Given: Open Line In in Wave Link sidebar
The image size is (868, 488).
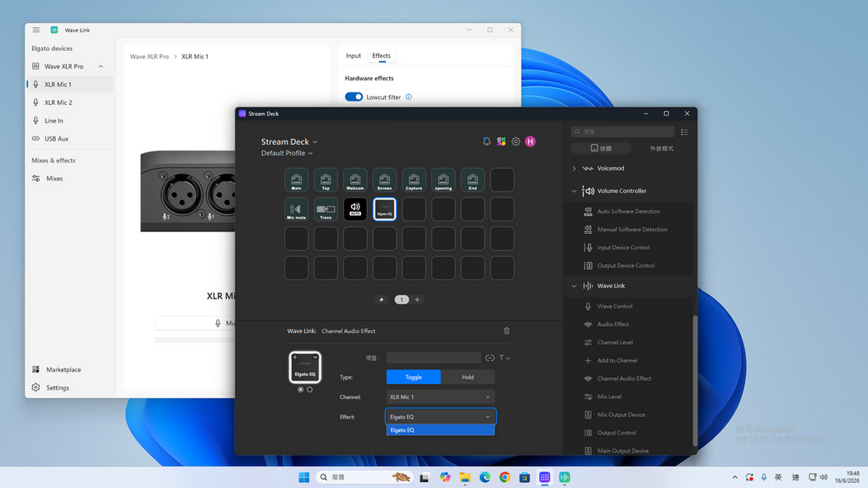Looking at the screenshot, I should 70,120.
